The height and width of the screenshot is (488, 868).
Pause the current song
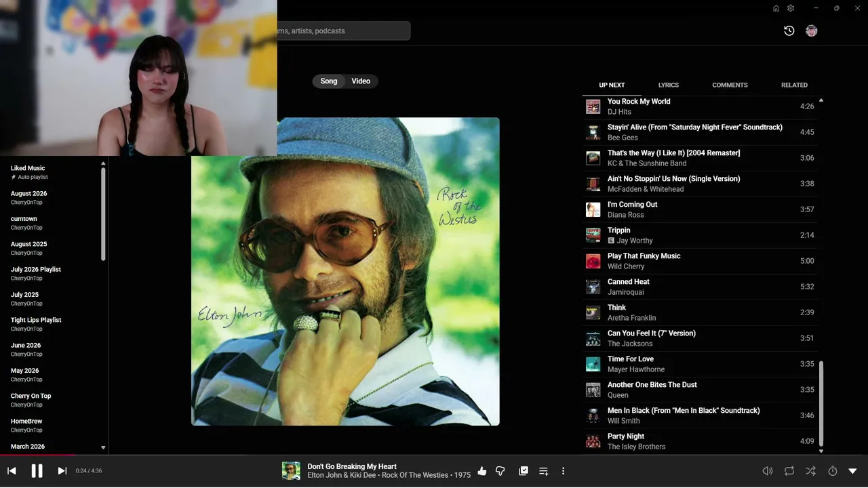pyautogui.click(x=37, y=471)
